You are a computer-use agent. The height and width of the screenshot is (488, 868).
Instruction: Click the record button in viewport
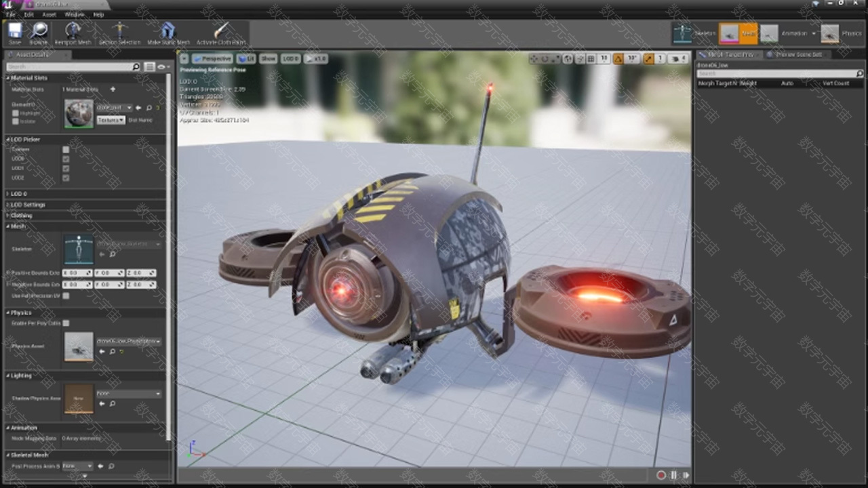point(661,476)
